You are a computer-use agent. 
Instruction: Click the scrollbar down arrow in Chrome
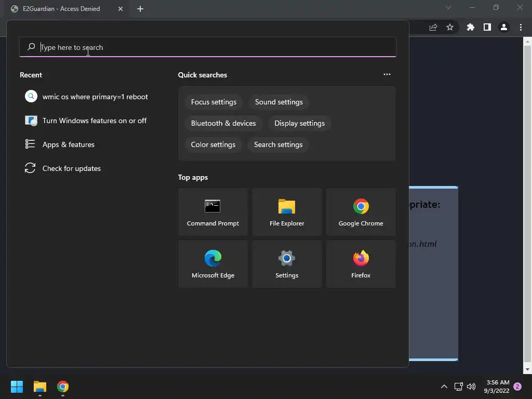pyautogui.click(x=527, y=369)
